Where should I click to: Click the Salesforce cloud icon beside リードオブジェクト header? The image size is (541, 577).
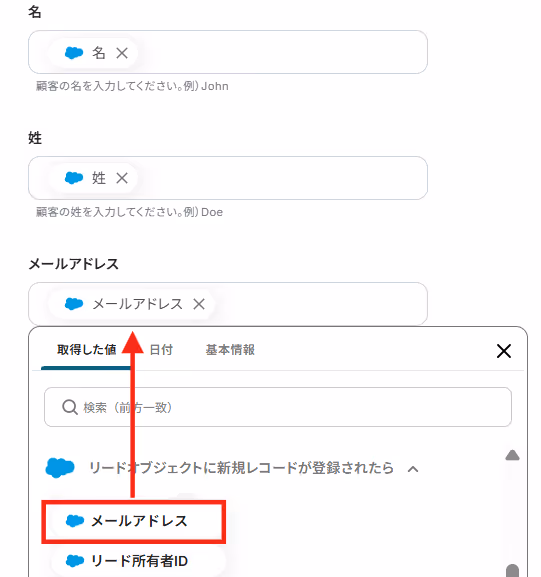pos(60,468)
